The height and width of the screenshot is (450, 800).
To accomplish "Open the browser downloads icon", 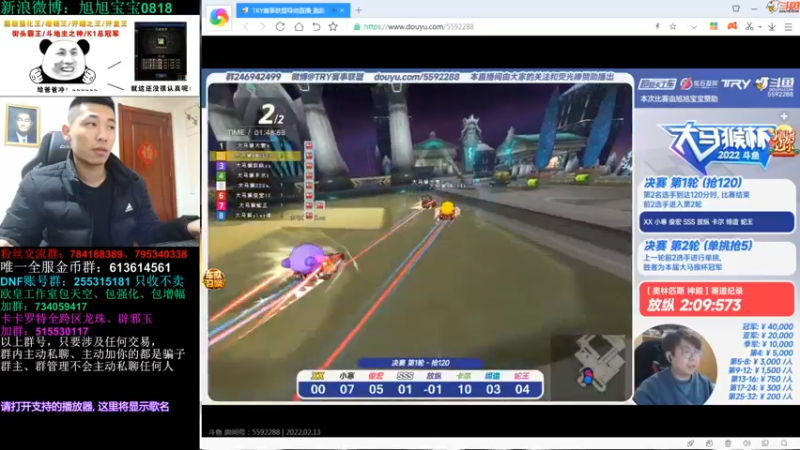I will tap(772, 27).
